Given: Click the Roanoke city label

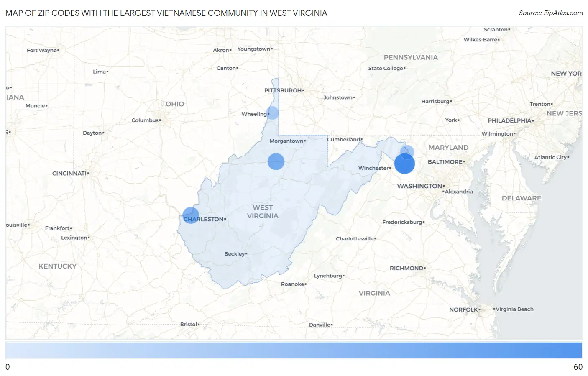Looking at the screenshot, I should click(x=293, y=284).
